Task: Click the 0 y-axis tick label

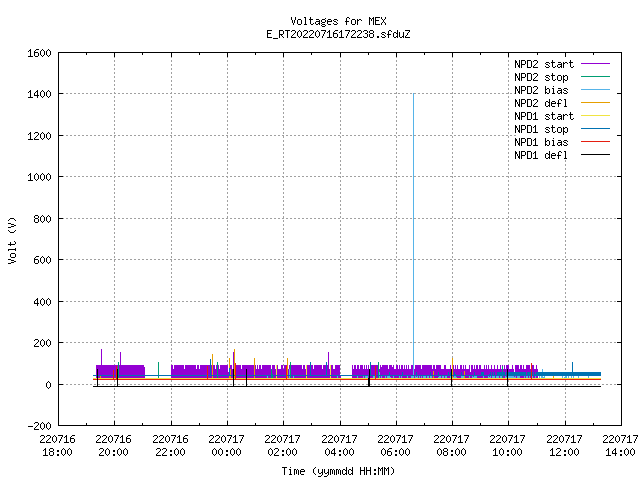Action: tap(49, 384)
